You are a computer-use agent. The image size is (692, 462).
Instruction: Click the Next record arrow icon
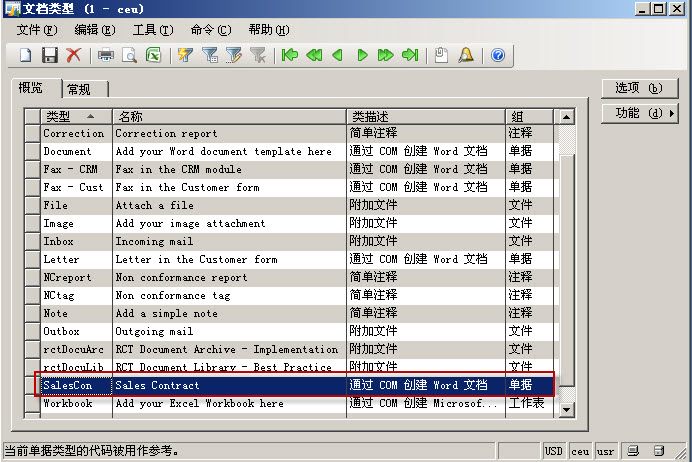click(x=362, y=55)
